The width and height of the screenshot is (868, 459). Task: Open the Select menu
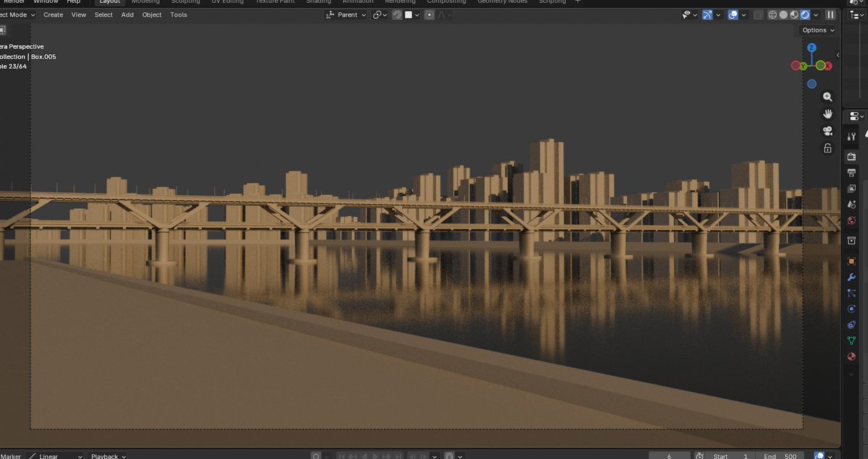103,14
